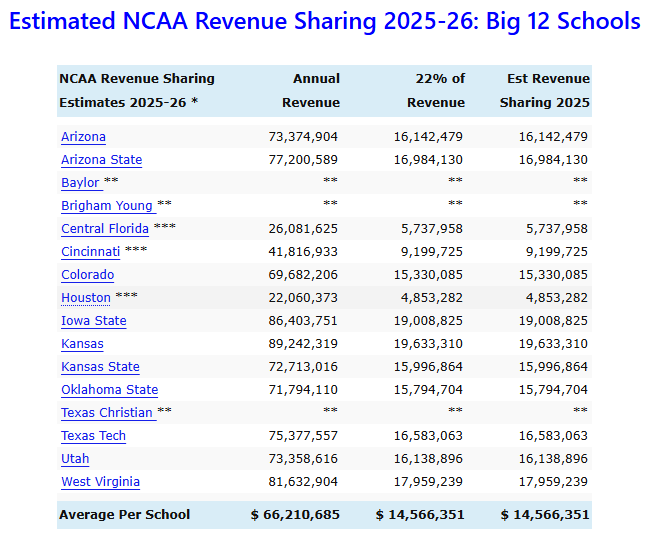This screenshot has height=539, width=650.
Task: Click Iowa State annual revenue 86,403,751
Action: [303, 321]
